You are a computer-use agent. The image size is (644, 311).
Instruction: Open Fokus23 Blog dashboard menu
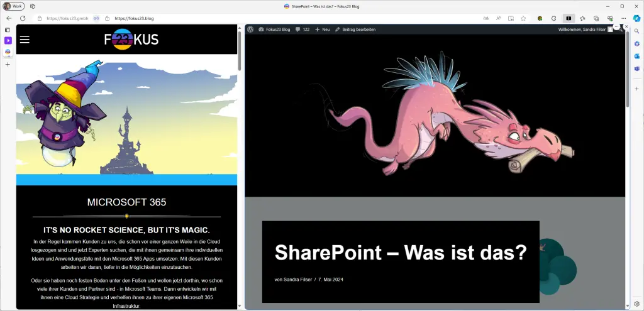(275, 29)
